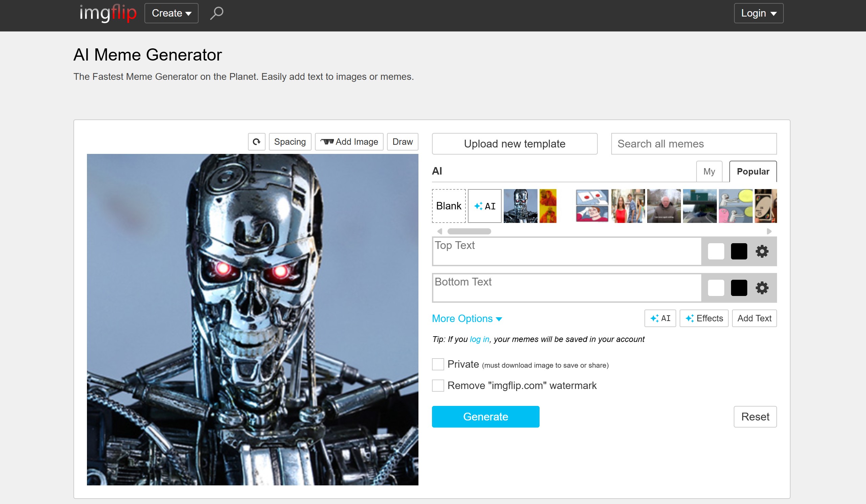Viewport: 866px width, 504px height.
Task: Click the Reset button
Action: click(755, 416)
